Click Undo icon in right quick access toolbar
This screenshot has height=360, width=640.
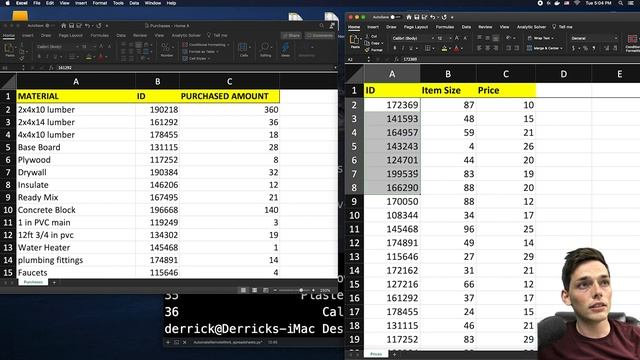point(433,17)
